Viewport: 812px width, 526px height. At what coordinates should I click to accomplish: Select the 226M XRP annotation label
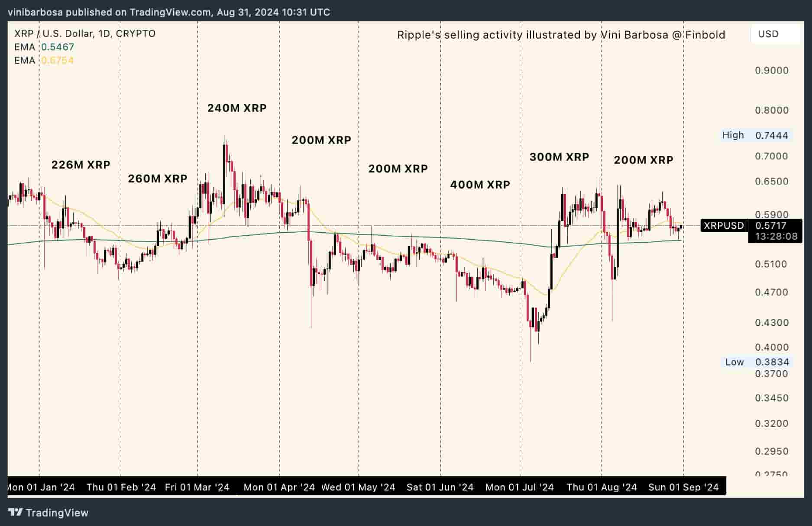81,165
